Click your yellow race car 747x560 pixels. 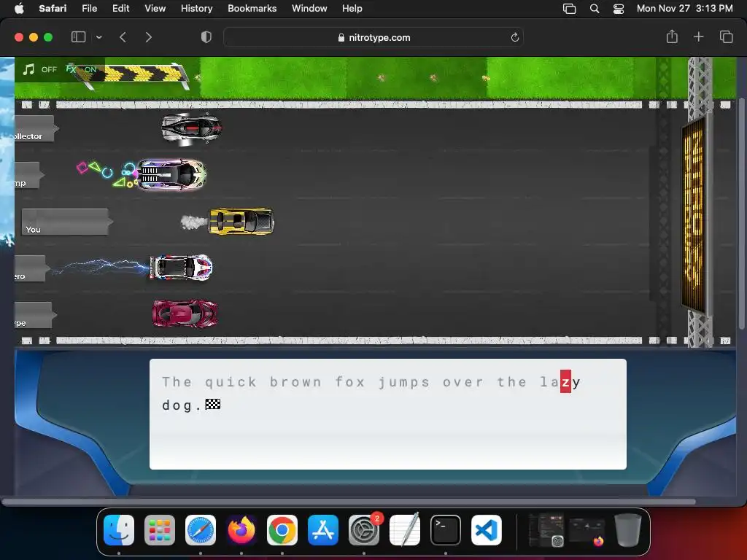(x=241, y=222)
